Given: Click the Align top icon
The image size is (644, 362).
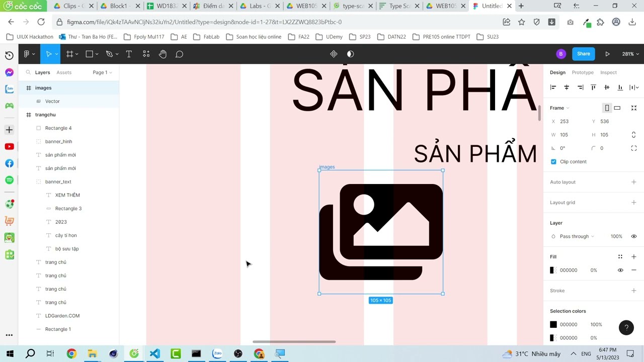Looking at the screenshot, I should [x=593, y=87].
